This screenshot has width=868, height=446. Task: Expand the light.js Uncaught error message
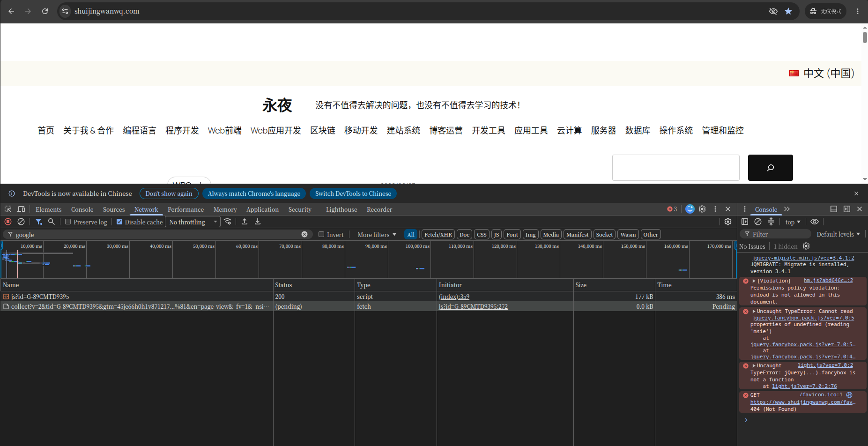click(754, 366)
